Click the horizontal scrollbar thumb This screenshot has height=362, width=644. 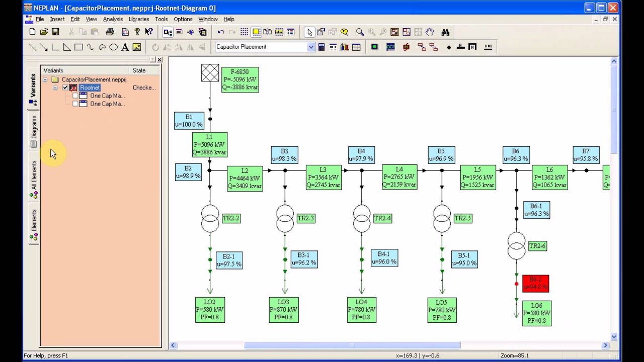tap(352, 345)
